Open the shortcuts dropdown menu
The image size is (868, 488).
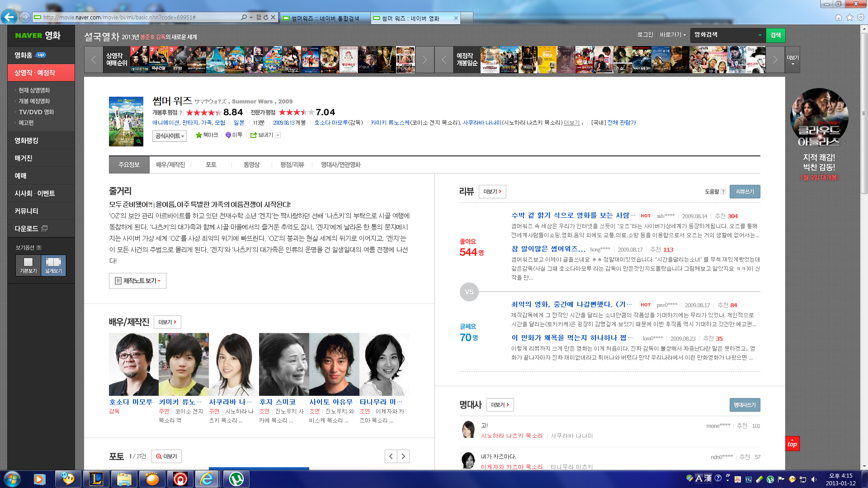pos(673,35)
